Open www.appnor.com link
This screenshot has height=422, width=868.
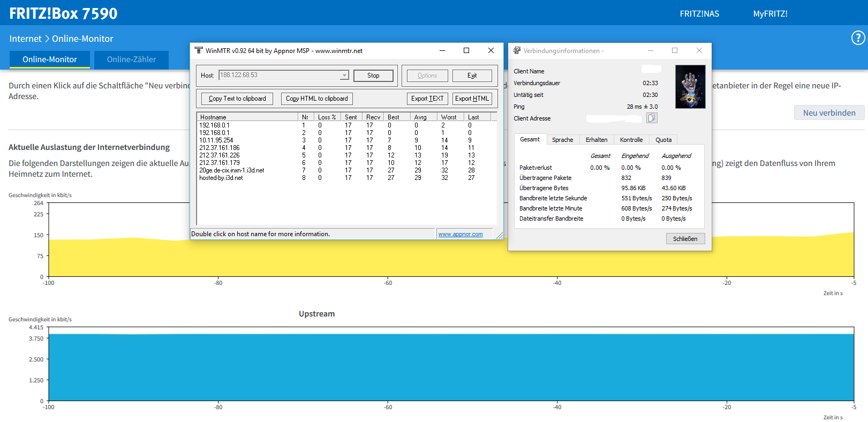pos(461,234)
